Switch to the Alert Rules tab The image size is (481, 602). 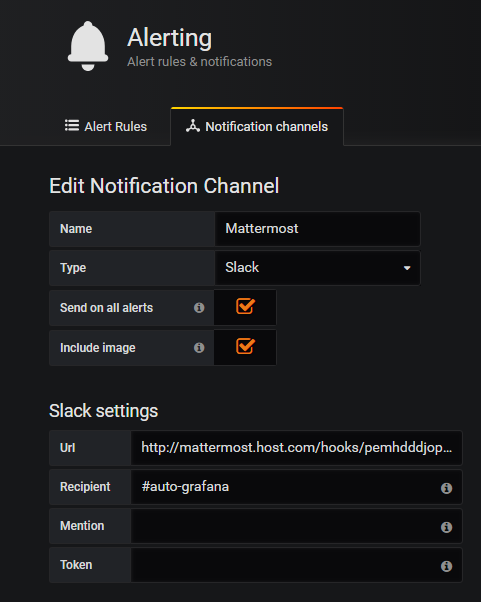106,126
